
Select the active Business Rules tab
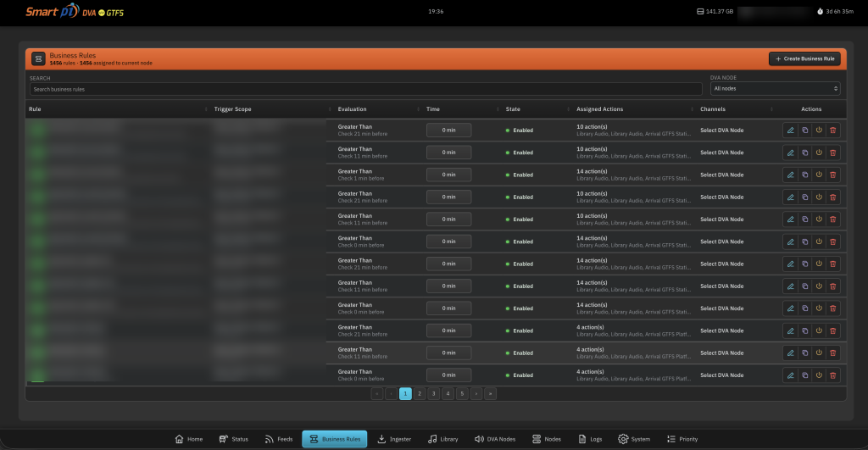[x=334, y=439]
